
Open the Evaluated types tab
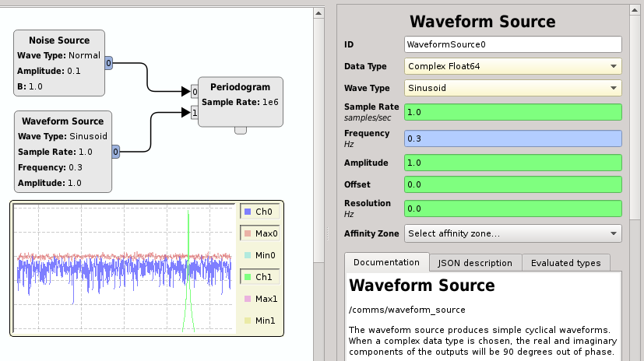point(565,263)
